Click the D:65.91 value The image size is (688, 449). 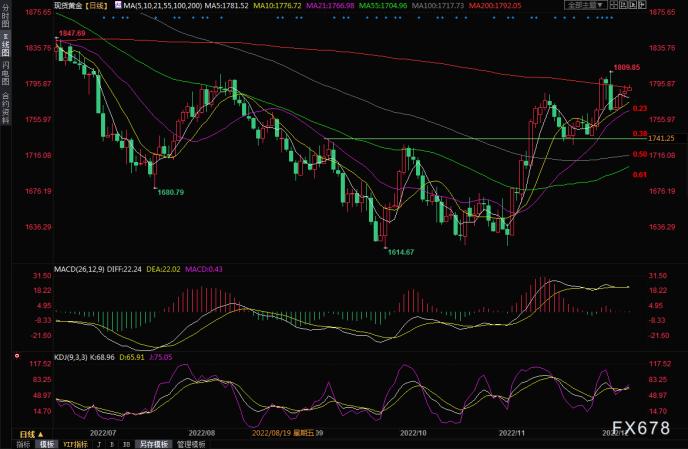(x=132, y=357)
